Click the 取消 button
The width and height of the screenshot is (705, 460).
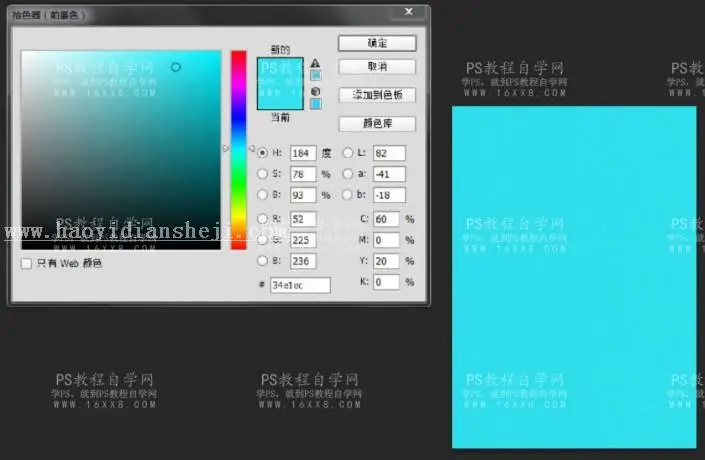tap(377, 67)
